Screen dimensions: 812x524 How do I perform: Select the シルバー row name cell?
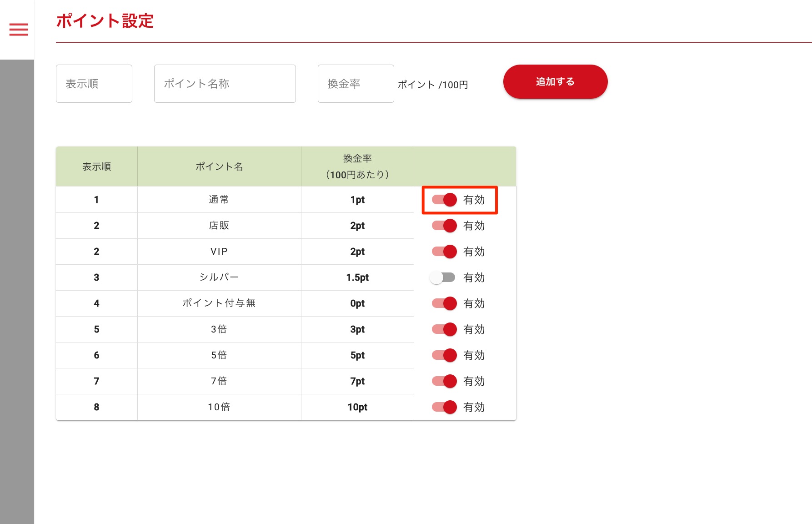[x=219, y=277]
